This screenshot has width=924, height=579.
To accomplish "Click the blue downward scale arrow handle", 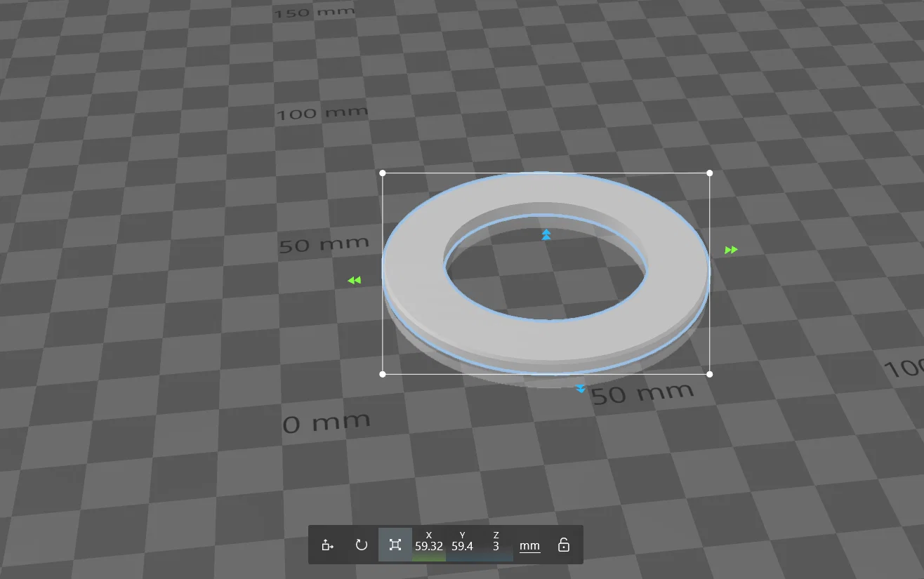I will (x=581, y=388).
